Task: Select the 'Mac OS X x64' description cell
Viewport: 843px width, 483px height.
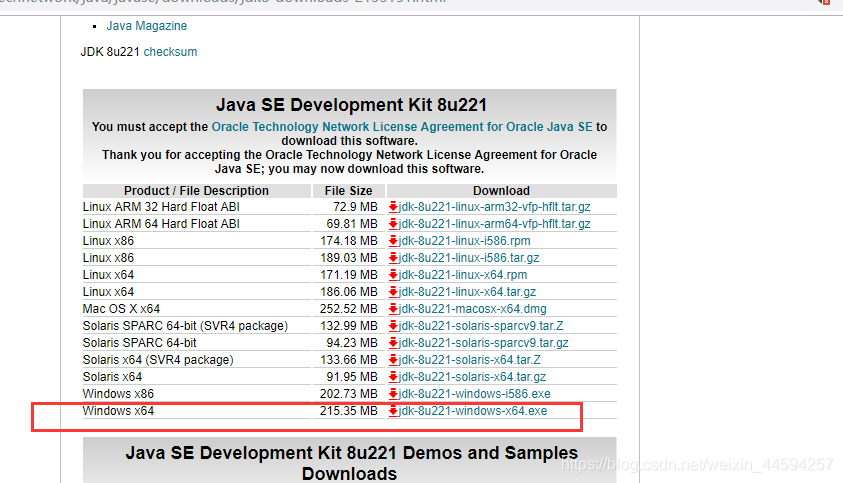Action: pyautogui.click(x=197, y=309)
